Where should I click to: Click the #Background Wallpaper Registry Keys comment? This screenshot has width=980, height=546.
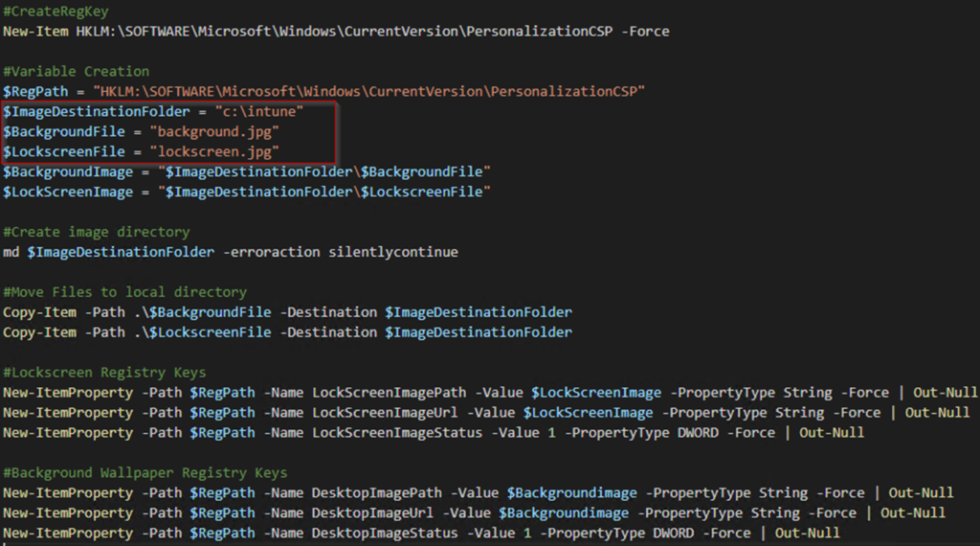[145, 473]
